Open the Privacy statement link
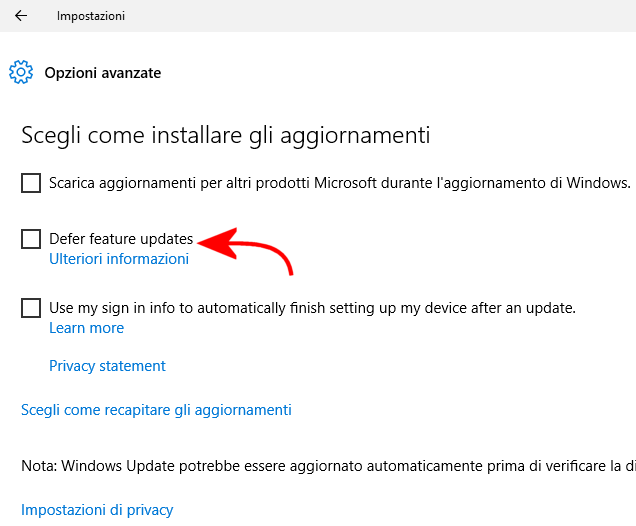 click(107, 366)
